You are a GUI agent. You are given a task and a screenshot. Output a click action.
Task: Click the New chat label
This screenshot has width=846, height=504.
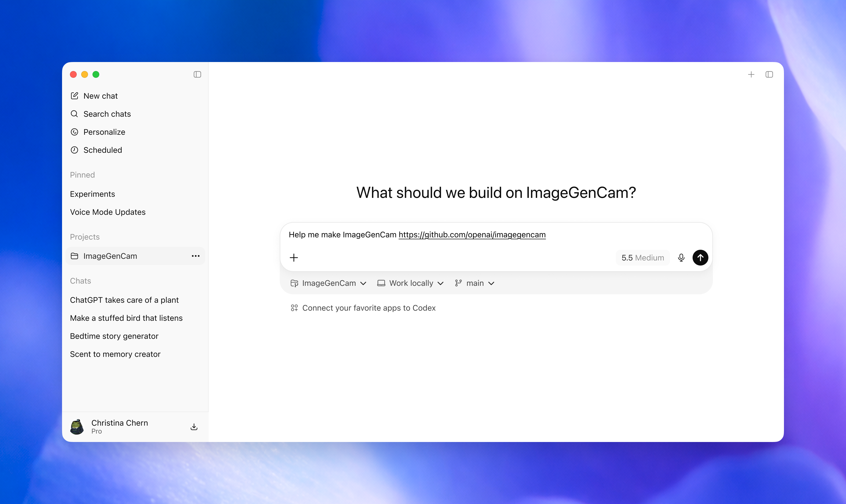click(x=101, y=96)
